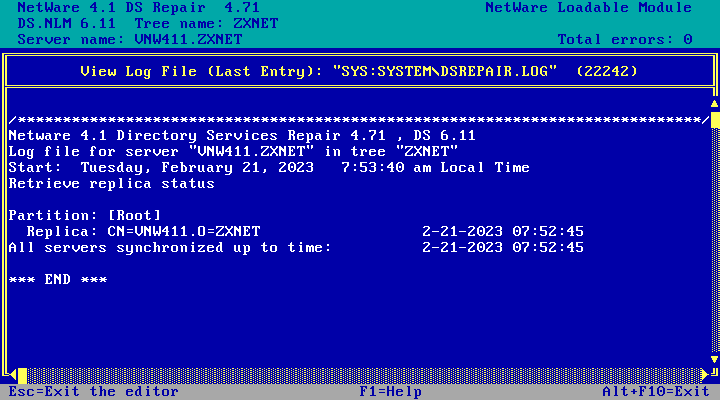720x400 pixels.
Task: Click the 'Total errors: 0' status text
Action: point(625,39)
